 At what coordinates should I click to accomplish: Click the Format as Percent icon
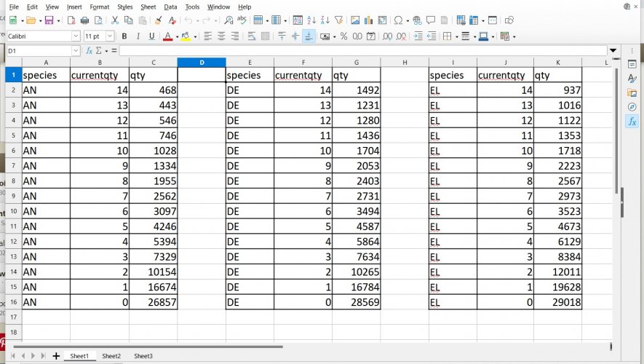tap(343, 36)
